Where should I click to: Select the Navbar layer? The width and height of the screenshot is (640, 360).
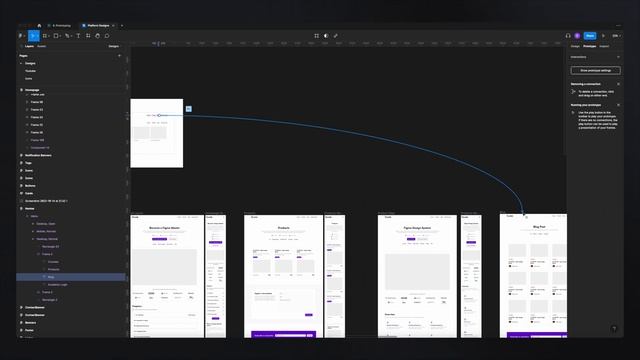(30, 209)
